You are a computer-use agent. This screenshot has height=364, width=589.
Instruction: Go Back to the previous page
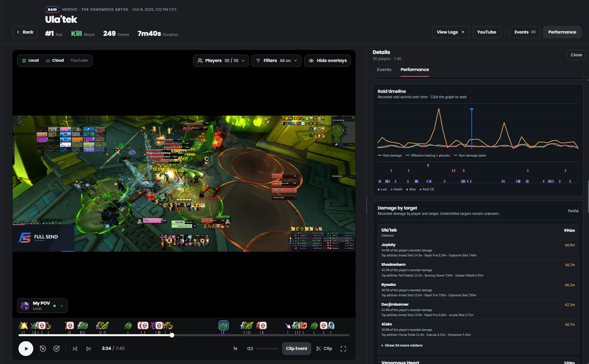coord(25,32)
